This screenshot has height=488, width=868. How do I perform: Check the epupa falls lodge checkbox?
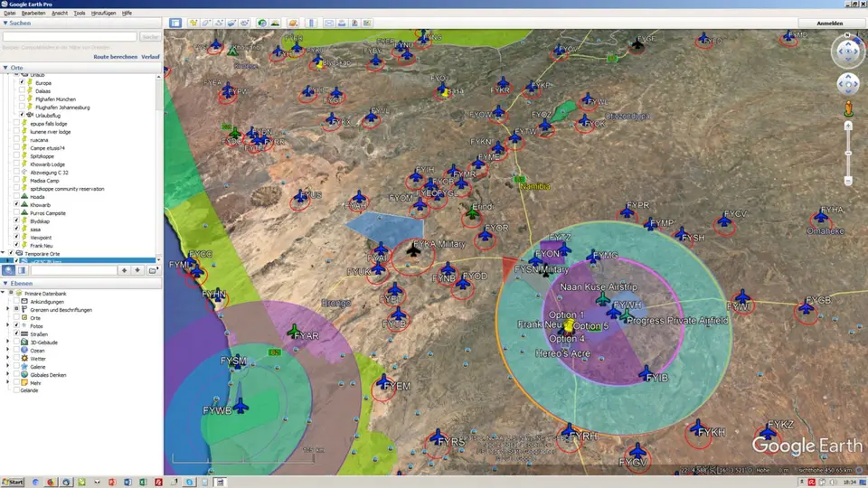[16, 124]
